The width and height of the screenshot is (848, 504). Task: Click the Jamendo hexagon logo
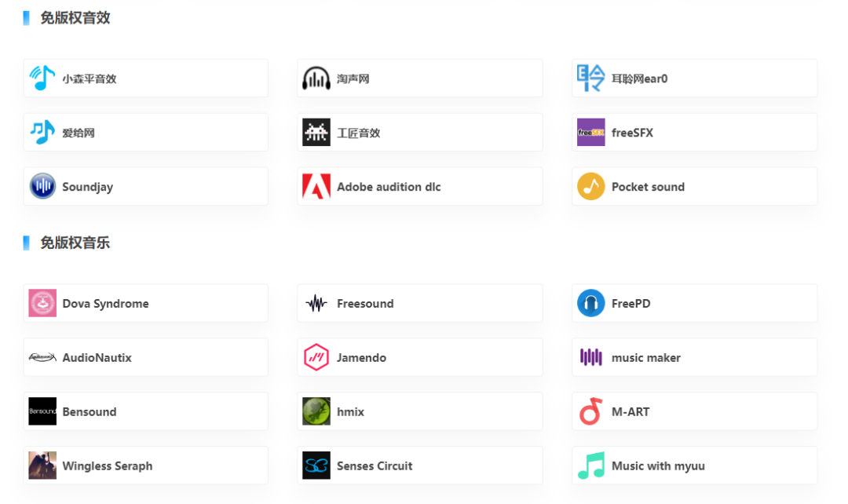pos(316,357)
